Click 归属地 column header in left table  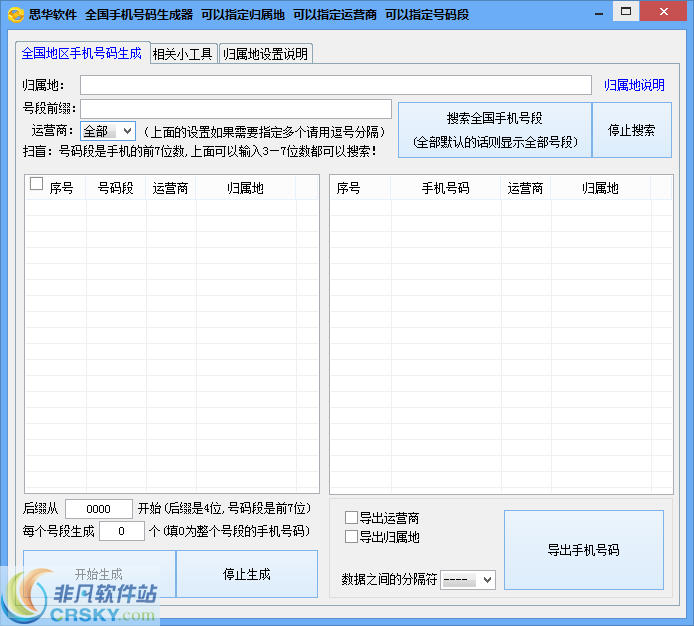point(246,188)
